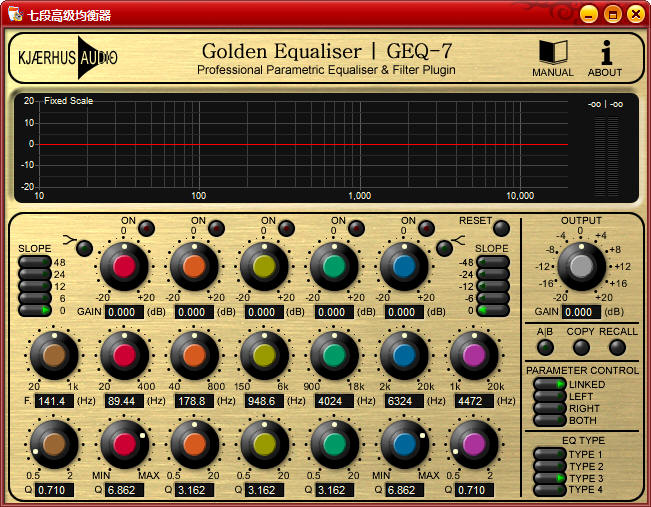Select BOTH parameter control
The width and height of the screenshot is (651, 507).
click(x=550, y=420)
